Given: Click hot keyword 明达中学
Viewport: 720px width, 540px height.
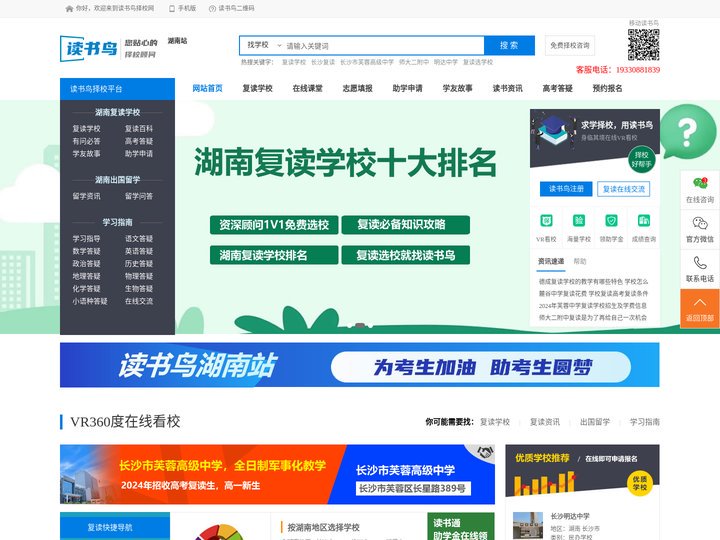Looking at the screenshot, I should click(x=446, y=62).
